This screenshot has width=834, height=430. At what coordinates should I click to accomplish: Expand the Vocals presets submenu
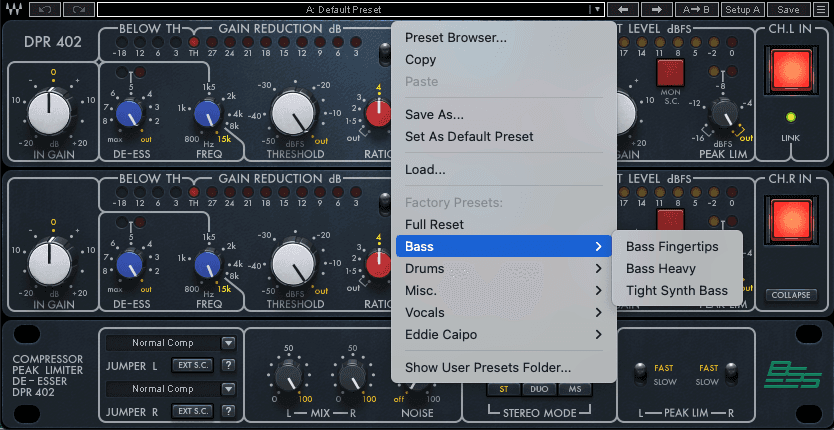coord(504,312)
